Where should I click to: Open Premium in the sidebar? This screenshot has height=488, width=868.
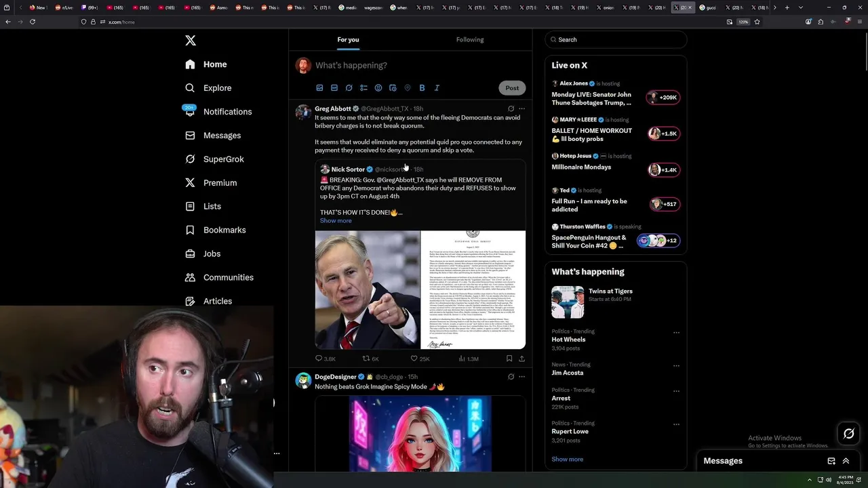coord(211,183)
